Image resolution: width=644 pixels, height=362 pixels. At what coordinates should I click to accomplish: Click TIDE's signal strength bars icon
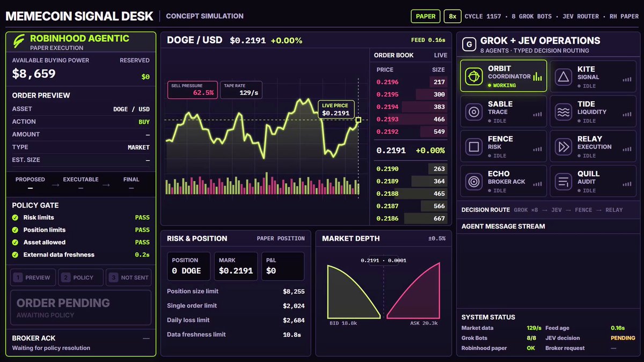click(x=627, y=114)
